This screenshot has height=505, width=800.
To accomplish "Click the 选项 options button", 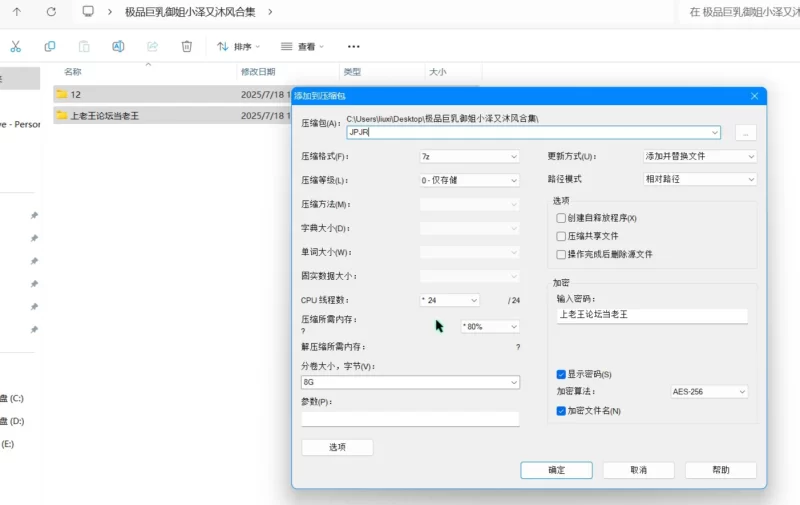I will [337, 447].
